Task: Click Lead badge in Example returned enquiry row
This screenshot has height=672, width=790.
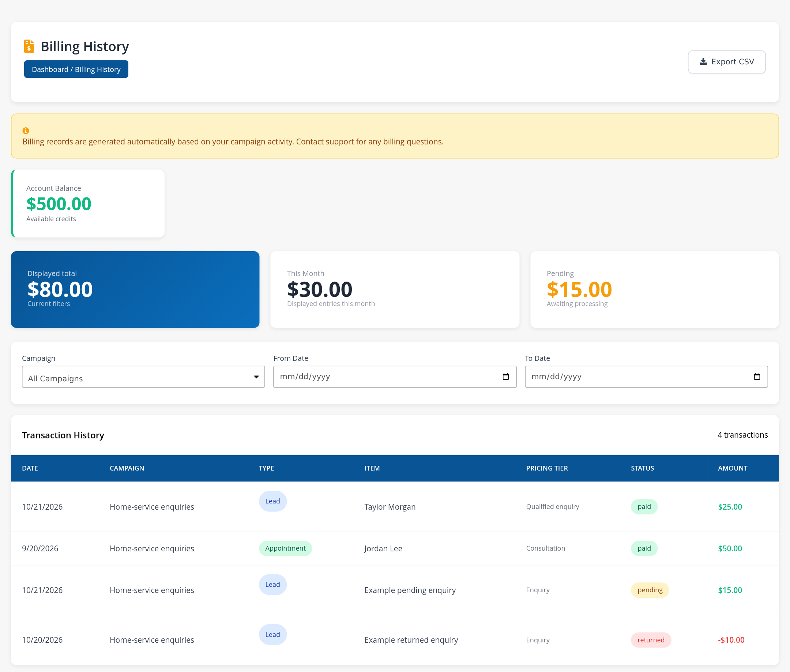Action: click(x=273, y=634)
